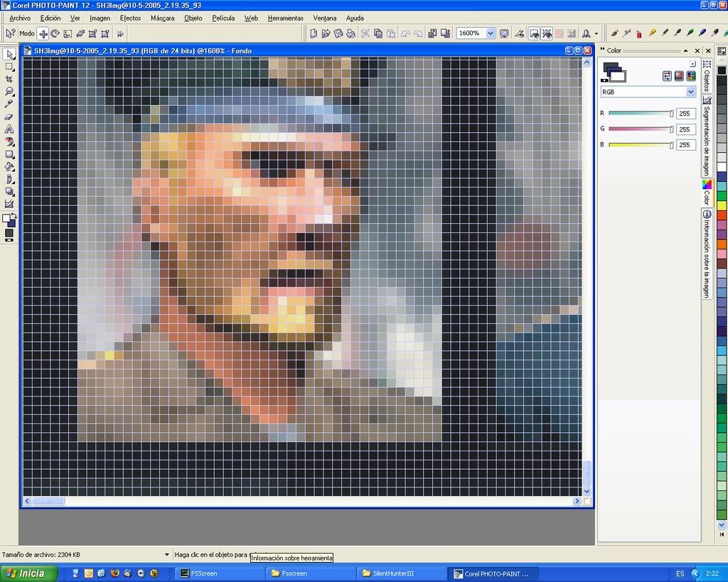Screen dimensions: 728x582
Task: Open the Ventana menu
Action: click(x=324, y=18)
